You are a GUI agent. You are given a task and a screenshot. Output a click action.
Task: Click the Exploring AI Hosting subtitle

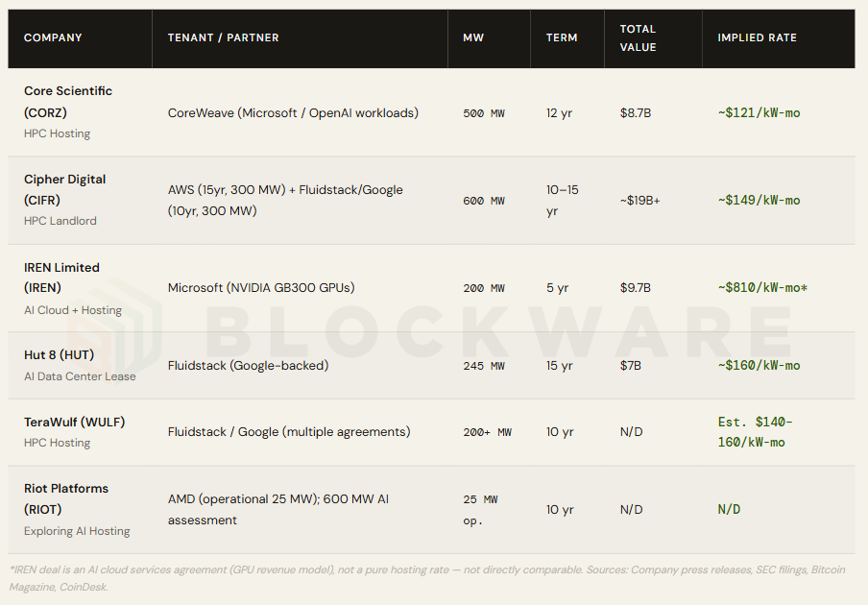(77, 531)
